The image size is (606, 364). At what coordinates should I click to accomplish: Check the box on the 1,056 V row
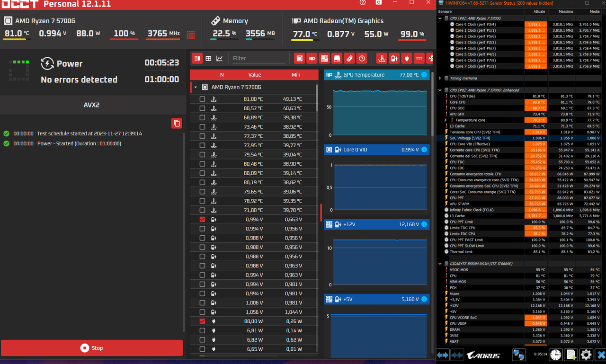point(203,312)
